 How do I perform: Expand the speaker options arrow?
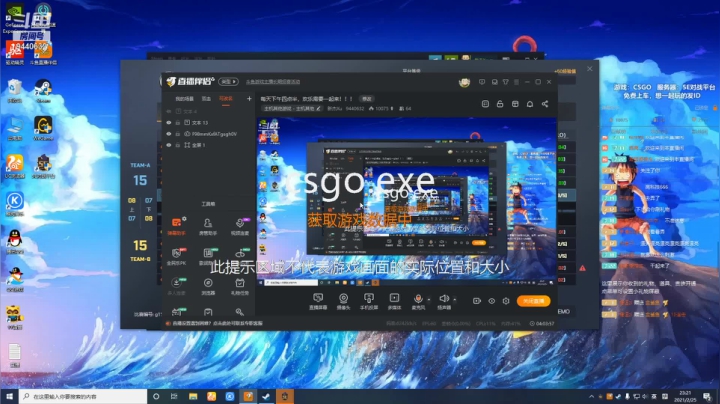coord(455,299)
